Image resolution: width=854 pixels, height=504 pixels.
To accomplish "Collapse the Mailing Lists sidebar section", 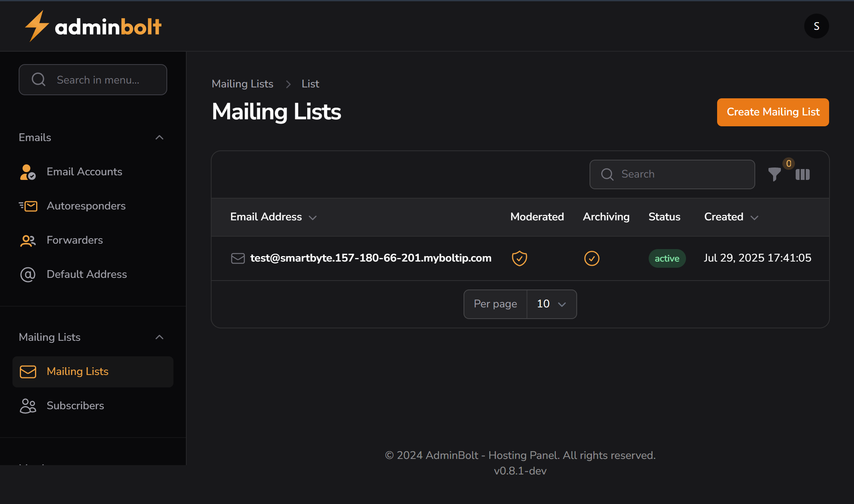I will coord(159,337).
